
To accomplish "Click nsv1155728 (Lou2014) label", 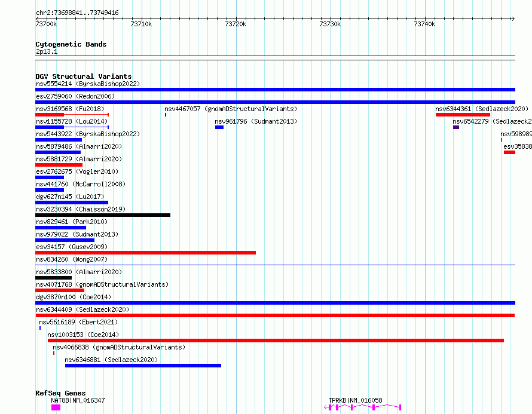I will 72,121.
